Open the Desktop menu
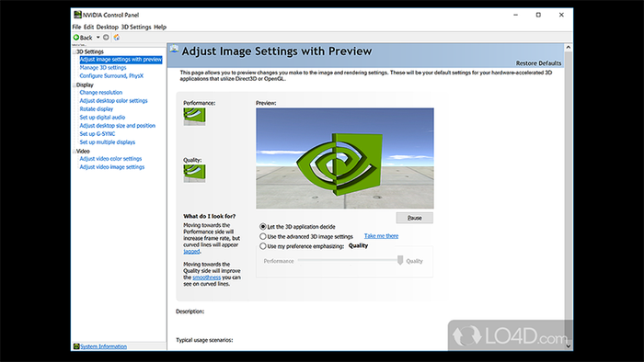 click(x=108, y=27)
